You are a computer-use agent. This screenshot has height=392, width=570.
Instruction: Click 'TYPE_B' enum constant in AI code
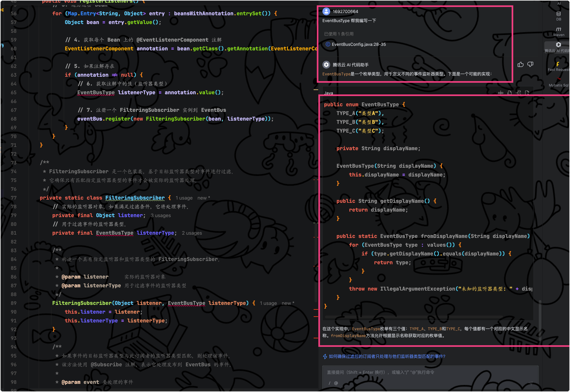pyautogui.click(x=346, y=122)
